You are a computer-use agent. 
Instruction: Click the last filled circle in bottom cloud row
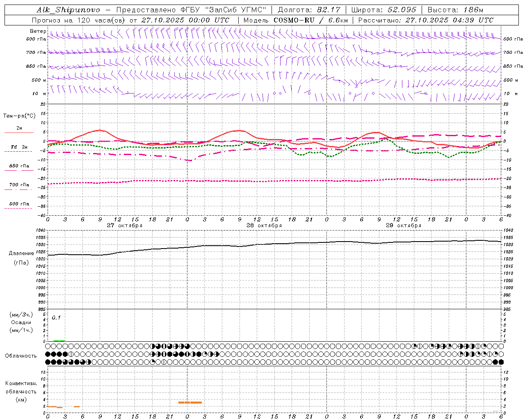click(x=501, y=362)
